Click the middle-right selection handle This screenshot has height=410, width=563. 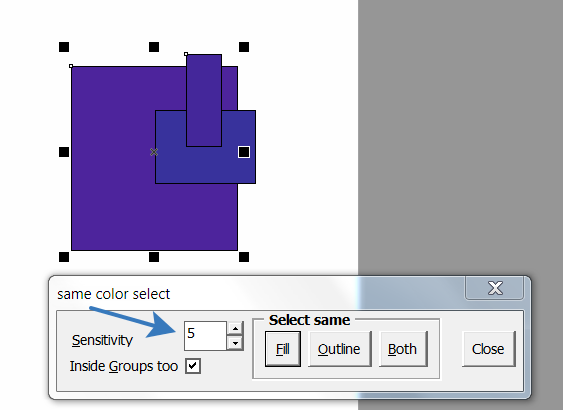tap(244, 152)
